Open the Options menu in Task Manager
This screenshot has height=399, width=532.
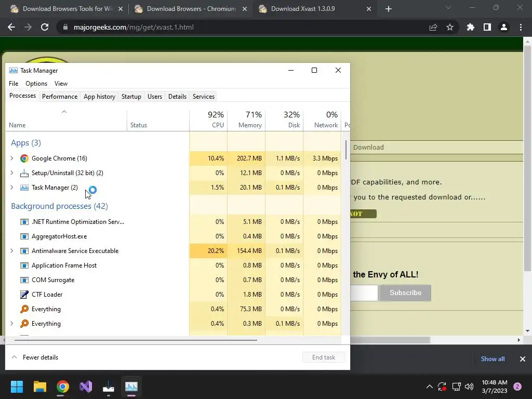(36, 84)
